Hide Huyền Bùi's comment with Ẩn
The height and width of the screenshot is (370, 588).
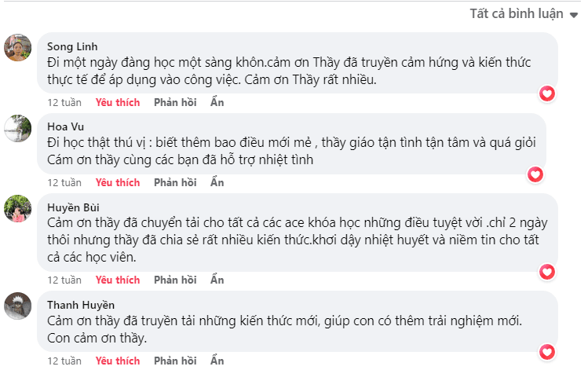click(x=217, y=280)
